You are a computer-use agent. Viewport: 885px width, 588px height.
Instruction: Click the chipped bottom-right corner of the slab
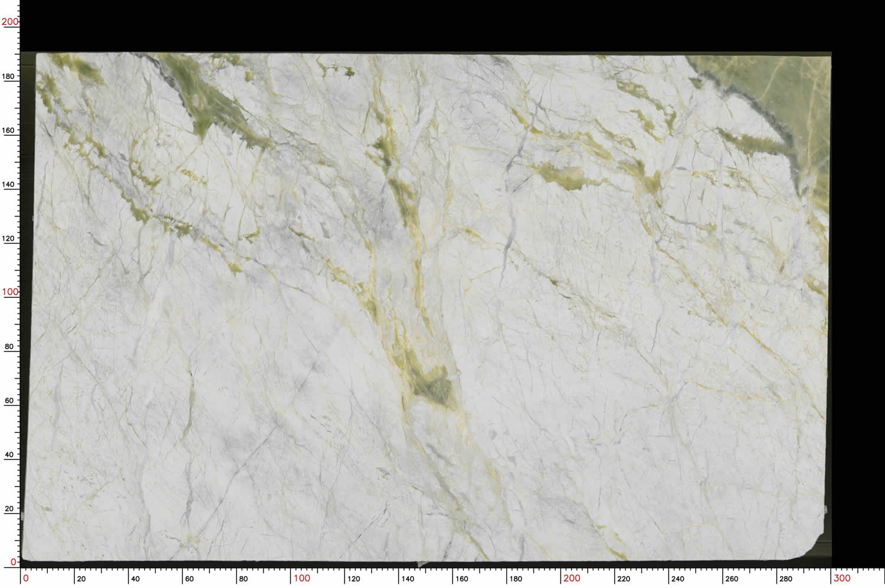(817, 546)
